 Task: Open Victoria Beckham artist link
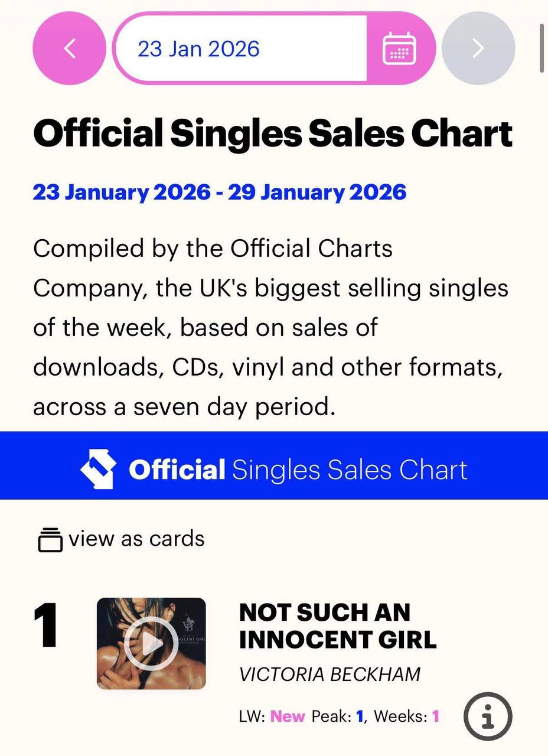(x=330, y=674)
